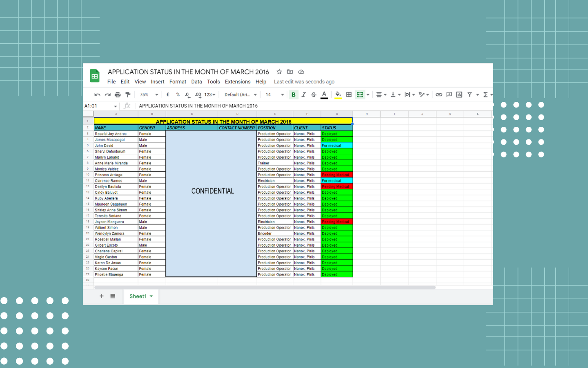Image resolution: width=588 pixels, height=368 pixels.
Task: Open the text color picker
Action: click(x=324, y=94)
